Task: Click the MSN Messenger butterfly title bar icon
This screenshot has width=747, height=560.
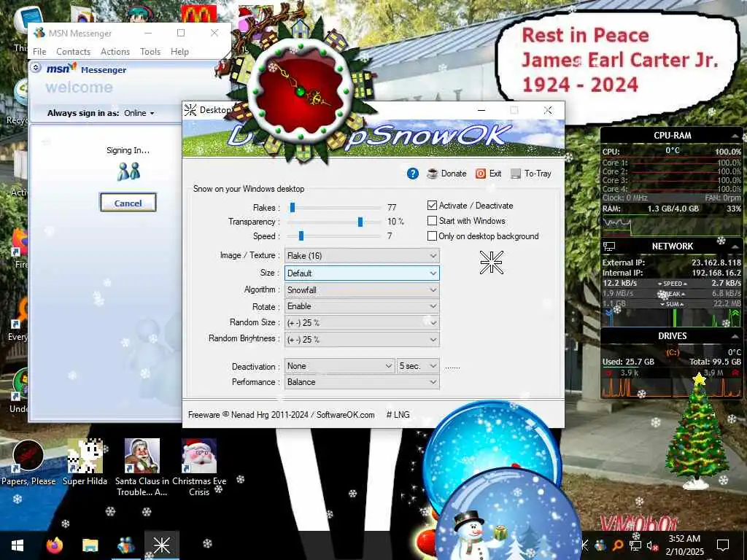Action: tap(39, 33)
